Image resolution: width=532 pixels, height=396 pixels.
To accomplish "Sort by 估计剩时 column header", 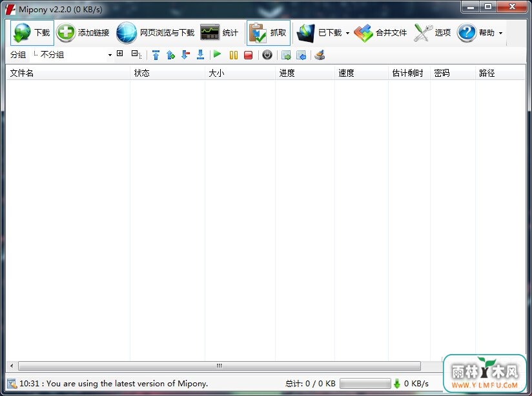I will coord(409,73).
